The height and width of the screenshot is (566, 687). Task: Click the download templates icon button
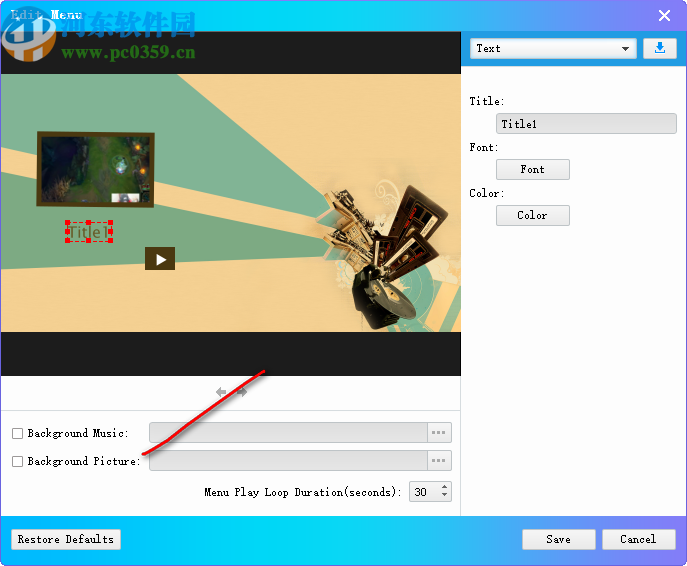click(660, 48)
